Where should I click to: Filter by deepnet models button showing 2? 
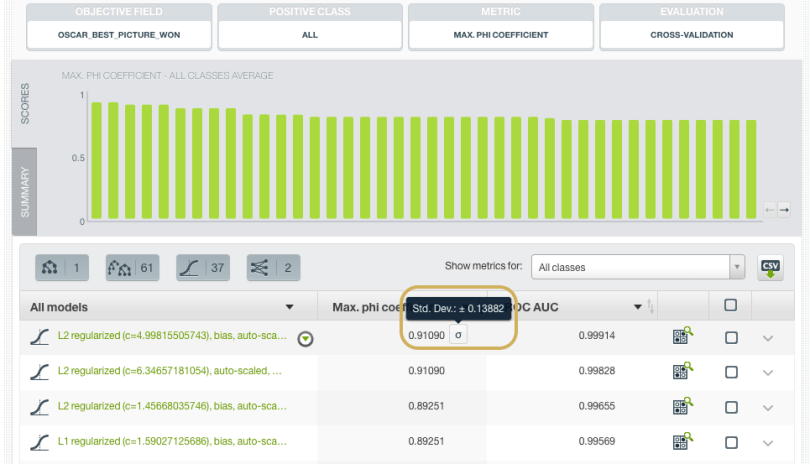point(273,268)
